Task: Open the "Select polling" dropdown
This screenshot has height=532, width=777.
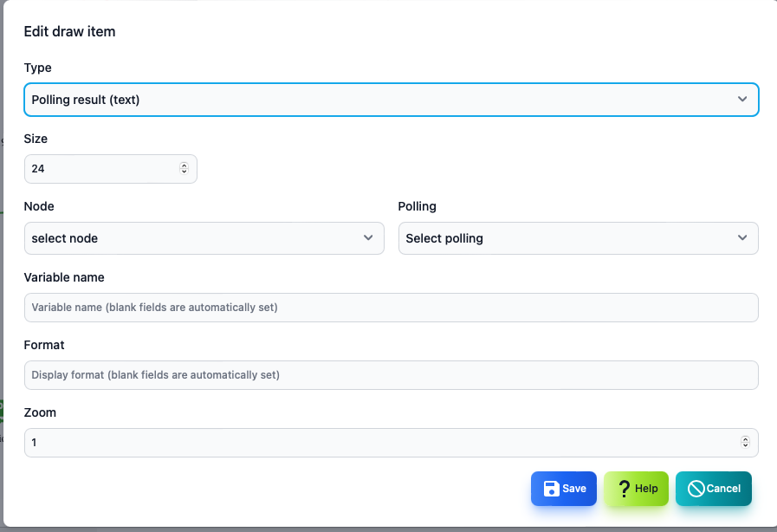Action: click(x=579, y=238)
